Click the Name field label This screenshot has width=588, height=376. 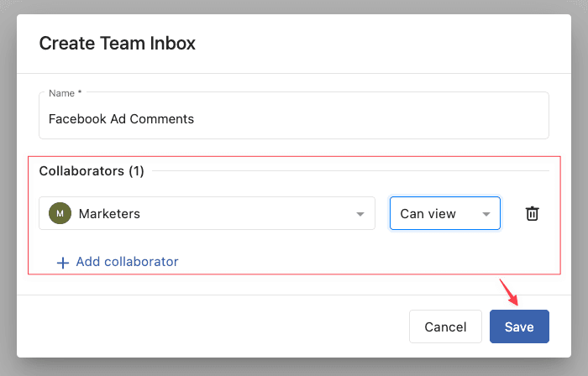pyautogui.click(x=66, y=93)
